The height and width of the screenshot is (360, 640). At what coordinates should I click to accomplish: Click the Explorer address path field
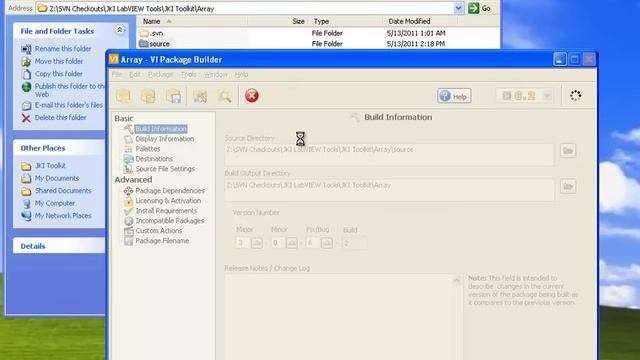pyautogui.click(x=245, y=8)
